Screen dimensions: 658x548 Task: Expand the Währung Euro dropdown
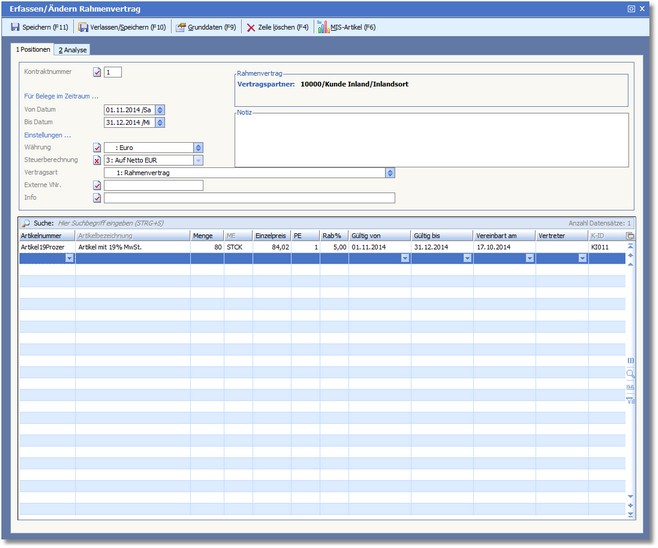tap(198, 147)
